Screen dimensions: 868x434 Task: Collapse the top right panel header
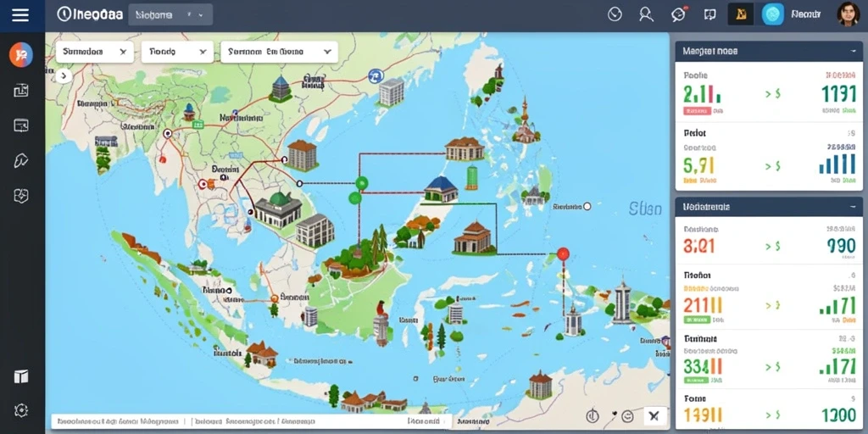coord(853,51)
